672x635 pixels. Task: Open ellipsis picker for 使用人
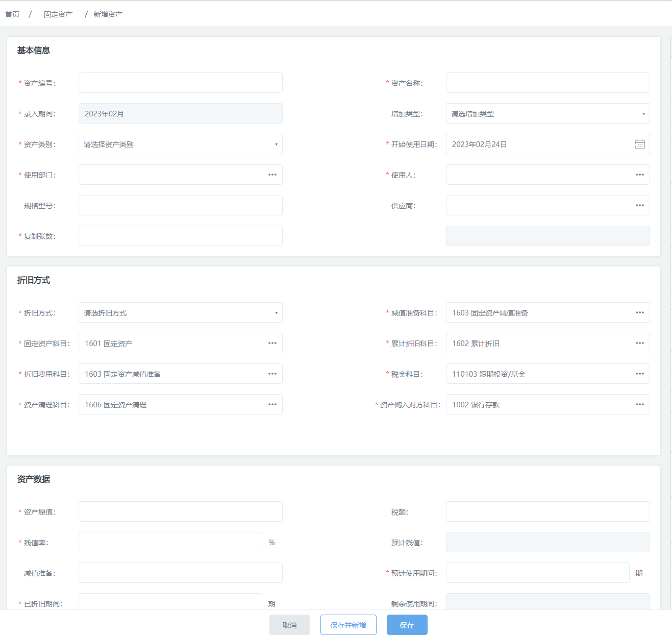[640, 175]
